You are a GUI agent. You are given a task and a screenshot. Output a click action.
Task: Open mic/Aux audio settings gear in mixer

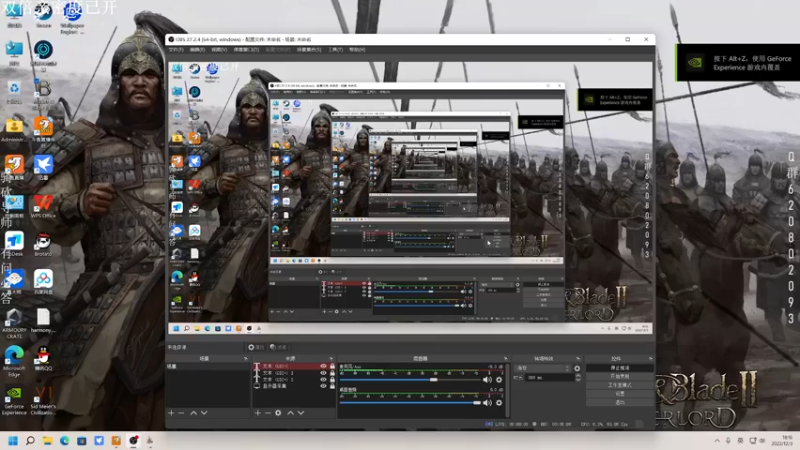click(499, 380)
